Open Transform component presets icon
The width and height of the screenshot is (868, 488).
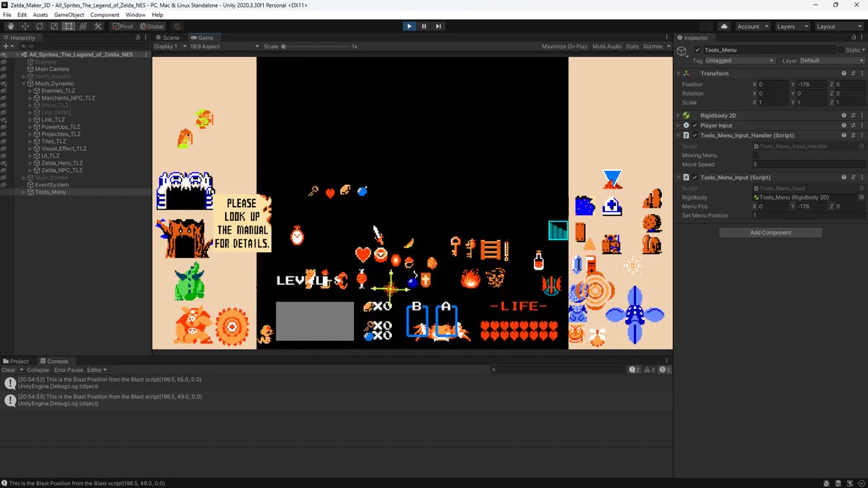[853, 73]
